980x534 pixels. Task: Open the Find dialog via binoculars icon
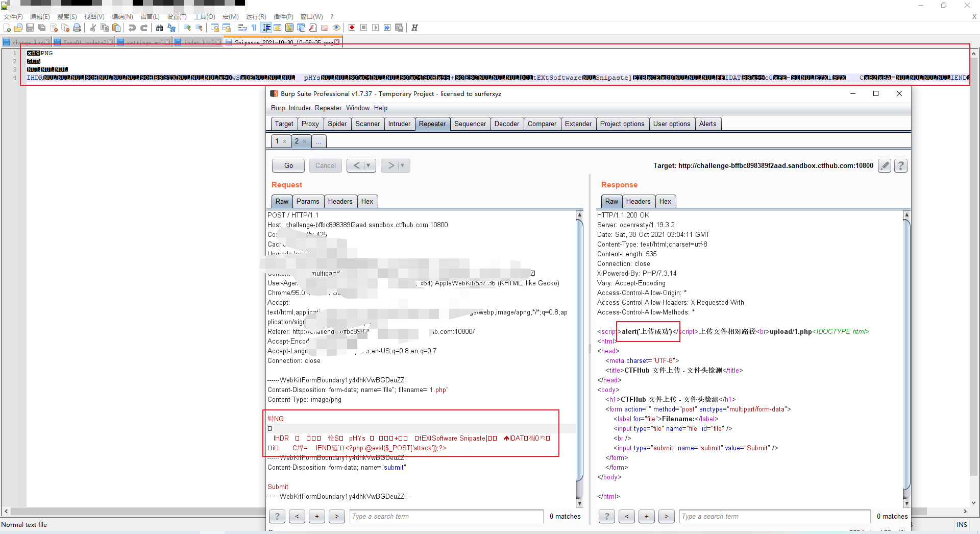(x=160, y=28)
